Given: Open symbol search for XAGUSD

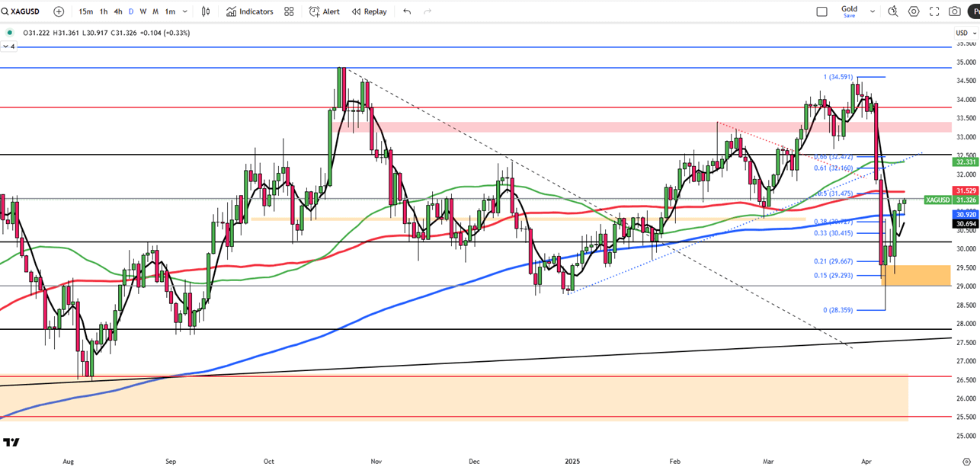Looking at the screenshot, I should point(21,11).
